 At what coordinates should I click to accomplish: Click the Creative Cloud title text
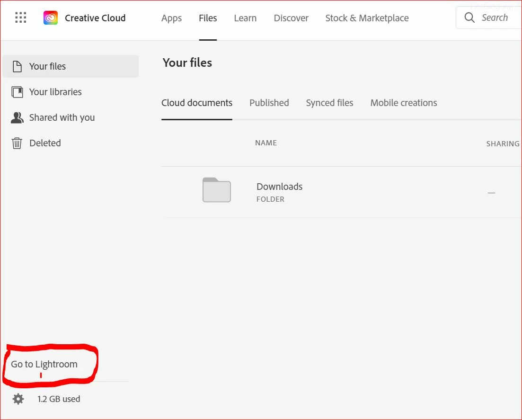coord(95,18)
